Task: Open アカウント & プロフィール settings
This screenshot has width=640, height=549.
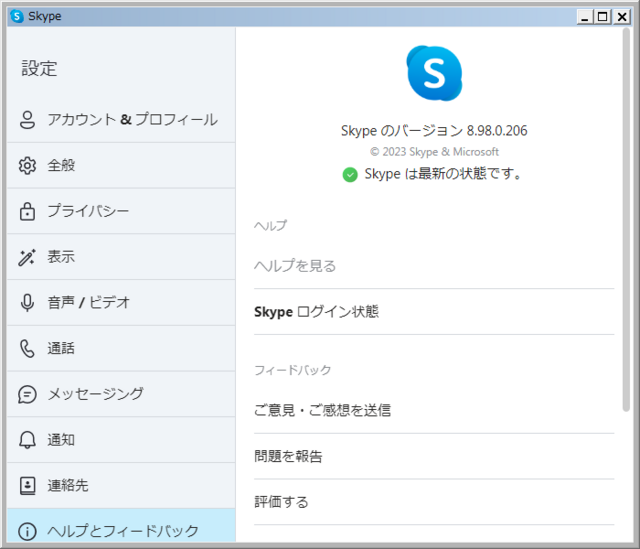Action: point(121,120)
